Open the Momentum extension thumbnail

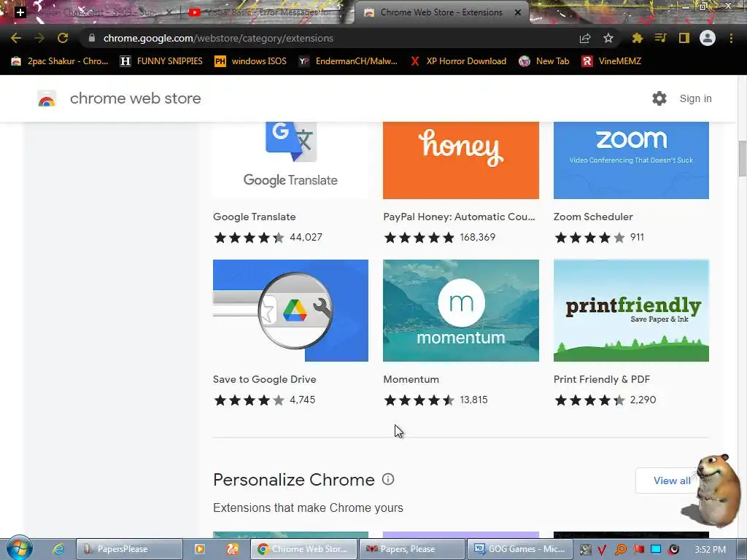(461, 311)
